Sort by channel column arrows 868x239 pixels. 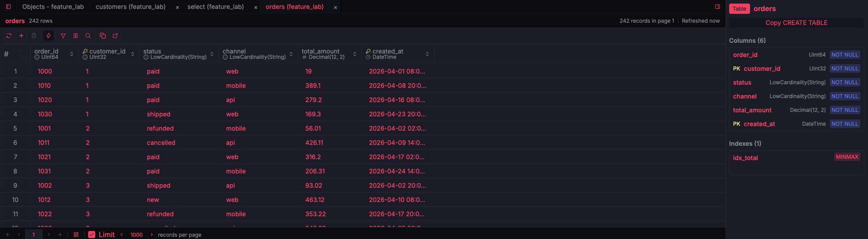pos(291,54)
